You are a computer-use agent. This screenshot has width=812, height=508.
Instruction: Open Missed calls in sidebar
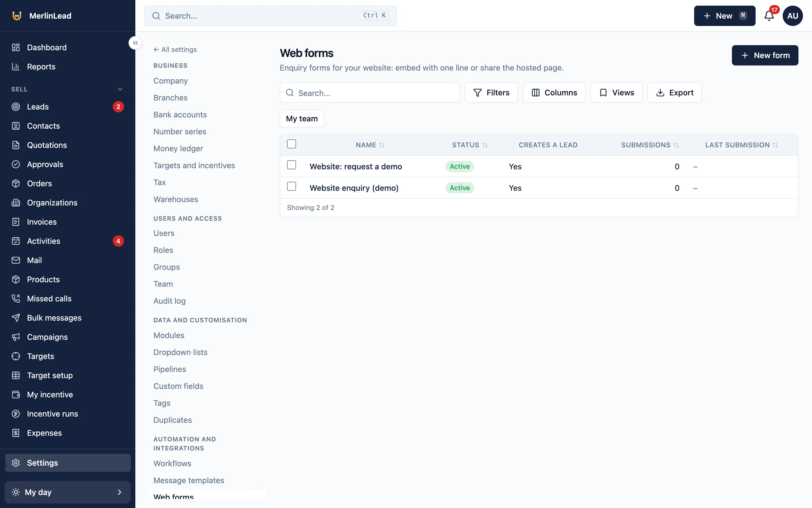pyautogui.click(x=67, y=298)
